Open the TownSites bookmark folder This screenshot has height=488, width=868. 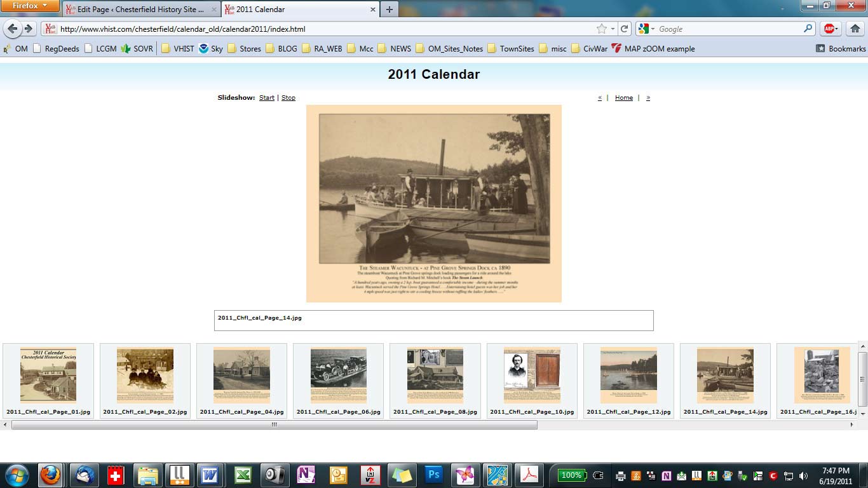[510, 48]
